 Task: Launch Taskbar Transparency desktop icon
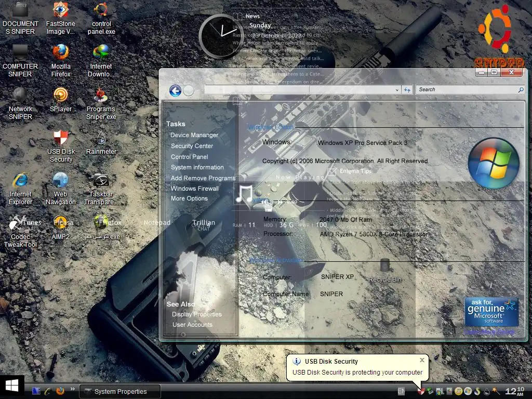tap(101, 189)
